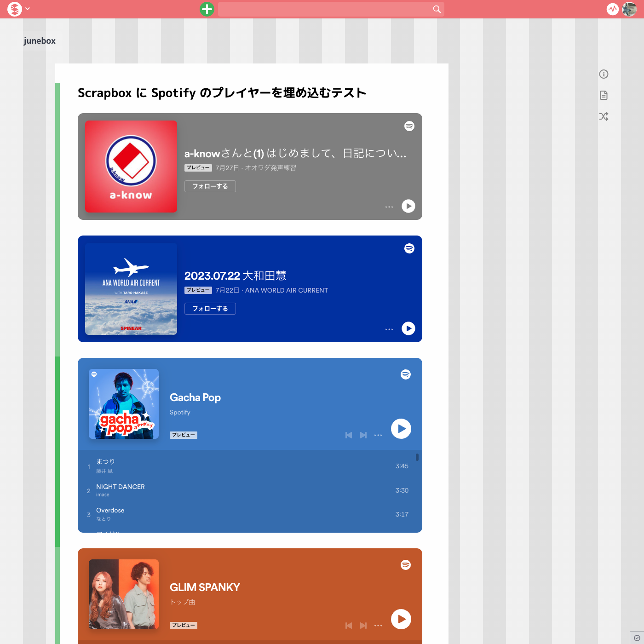Image resolution: width=644 pixels, height=644 pixels.
Task: Play the Gacha Pop playlist
Action: pyautogui.click(x=401, y=429)
